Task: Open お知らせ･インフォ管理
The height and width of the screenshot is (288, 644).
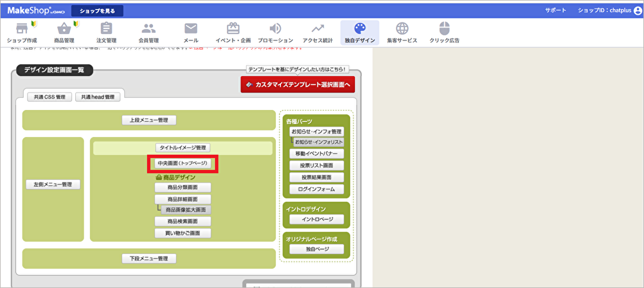Action: pyautogui.click(x=317, y=132)
